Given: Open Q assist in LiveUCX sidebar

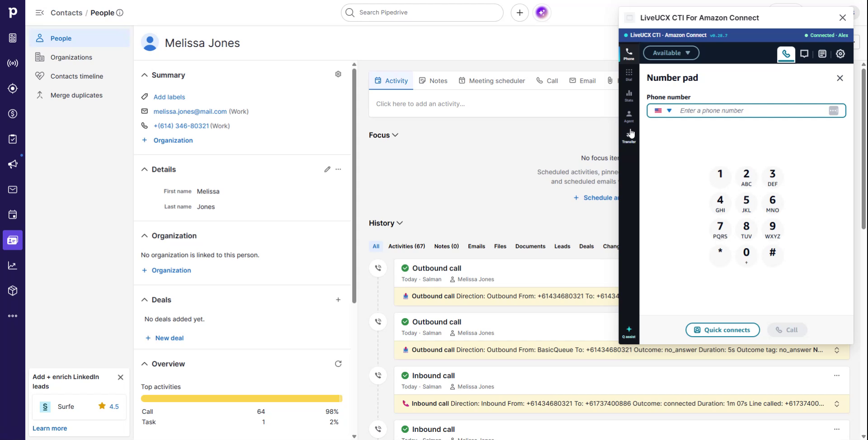Looking at the screenshot, I should point(629,332).
